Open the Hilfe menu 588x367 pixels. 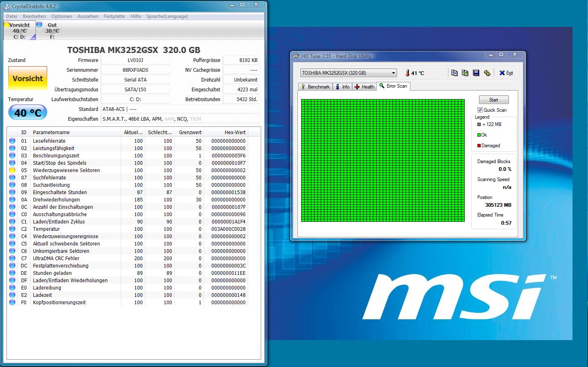[136, 16]
